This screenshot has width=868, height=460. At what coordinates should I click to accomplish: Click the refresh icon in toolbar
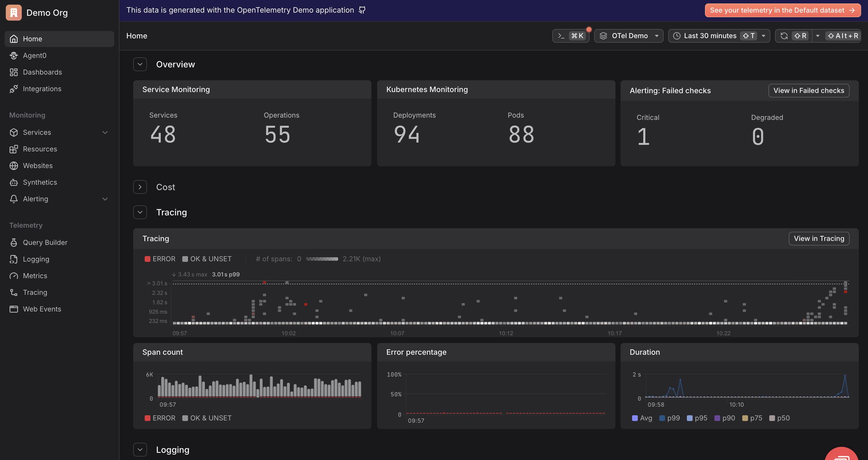[x=784, y=36]
